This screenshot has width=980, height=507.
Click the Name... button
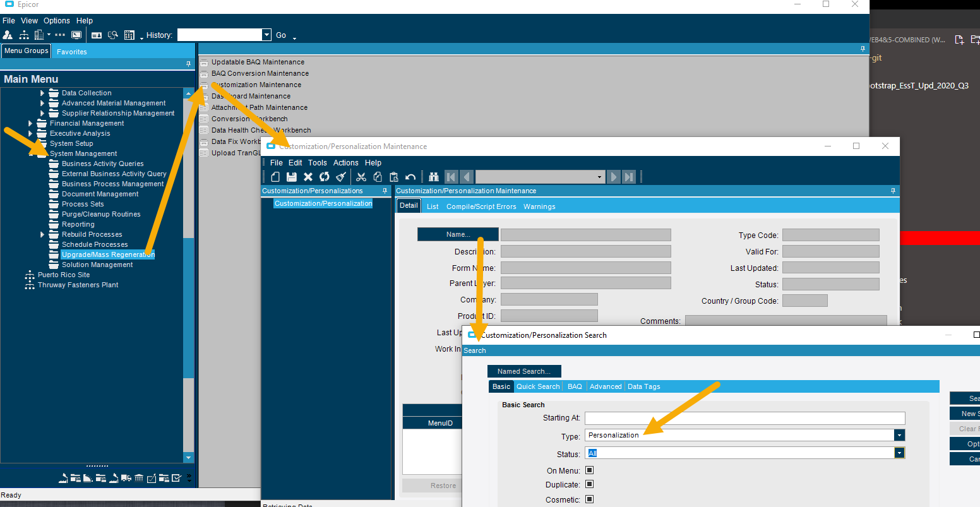click(x=458, y=234)
